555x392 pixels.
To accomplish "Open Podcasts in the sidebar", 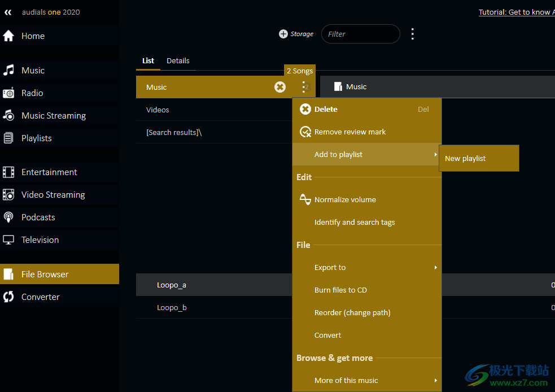I will tap(59, 217).
